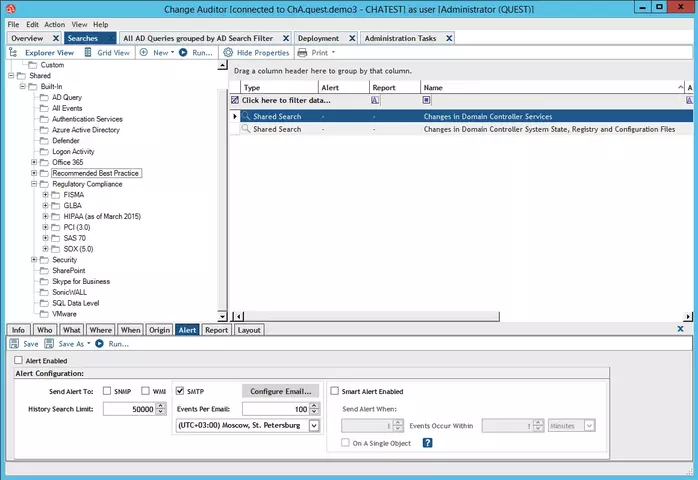Viewport: 698px width, 480px height.
Task: Expand the Recommended Best Practice folder
Action: click(x=34, y=173)
